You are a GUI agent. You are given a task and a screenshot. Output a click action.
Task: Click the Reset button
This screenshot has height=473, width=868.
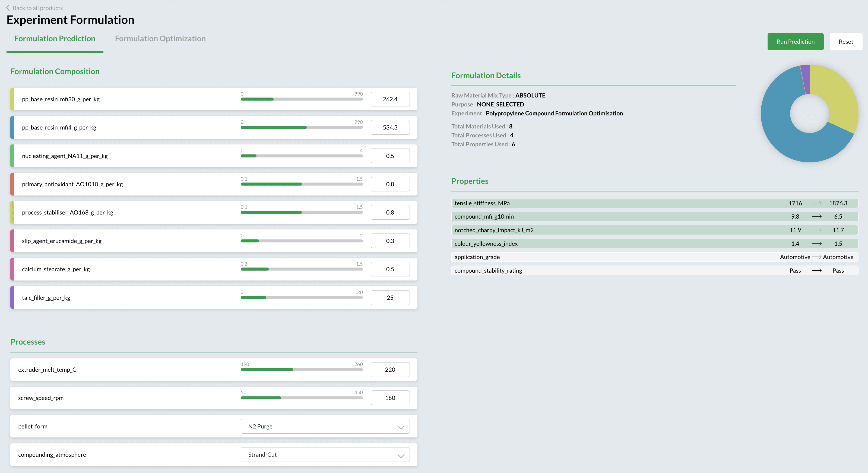point(845,42)
